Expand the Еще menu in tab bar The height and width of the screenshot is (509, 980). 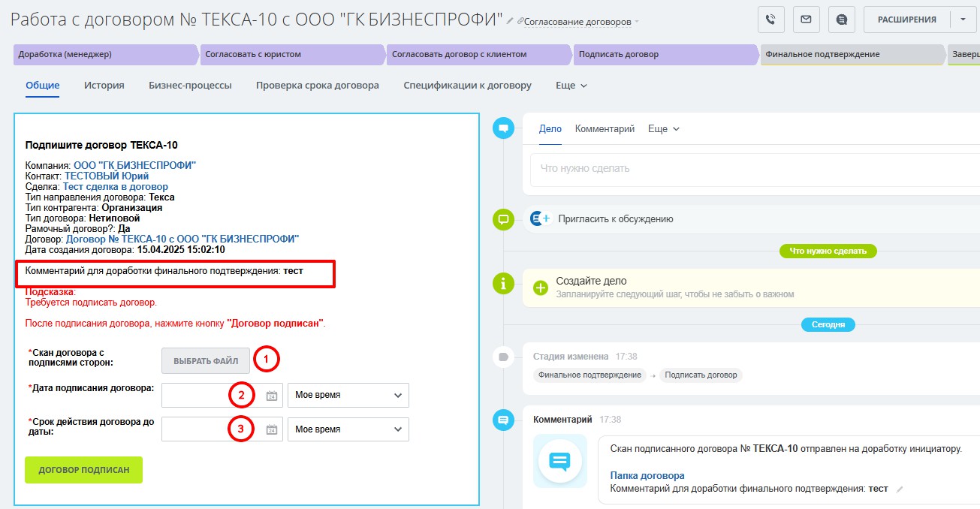[571, 86]
